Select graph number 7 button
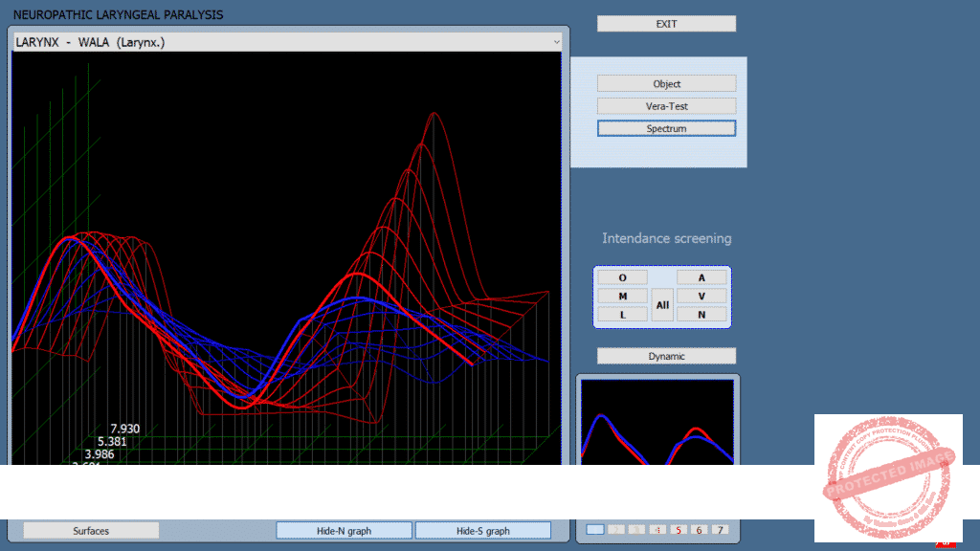This screenshot has width=980, height=551. pos(720,530)
